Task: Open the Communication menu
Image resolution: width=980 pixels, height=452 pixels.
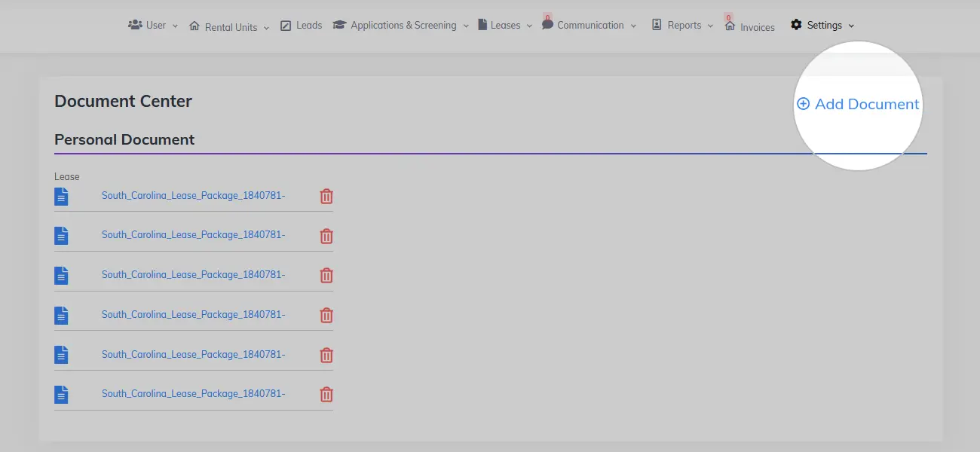Action: 590,25
